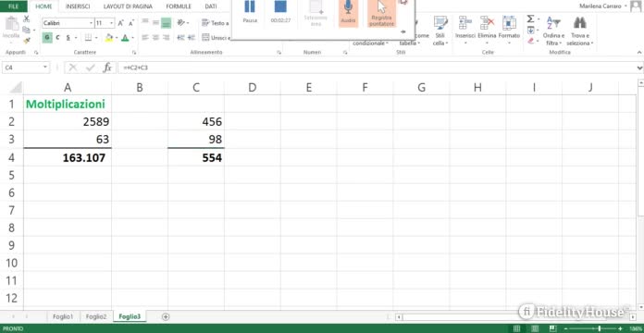Toggle the Audio microphone option

pos(348,12)
